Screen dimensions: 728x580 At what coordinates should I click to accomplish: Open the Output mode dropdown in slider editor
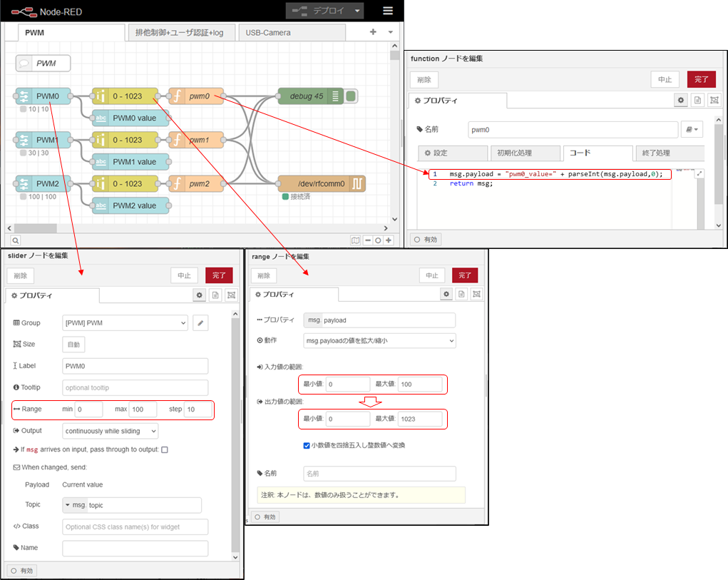click(110, 431)
